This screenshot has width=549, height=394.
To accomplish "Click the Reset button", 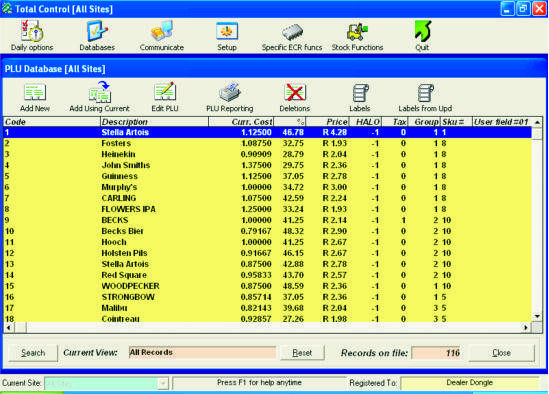I will [x=302, y=353].
